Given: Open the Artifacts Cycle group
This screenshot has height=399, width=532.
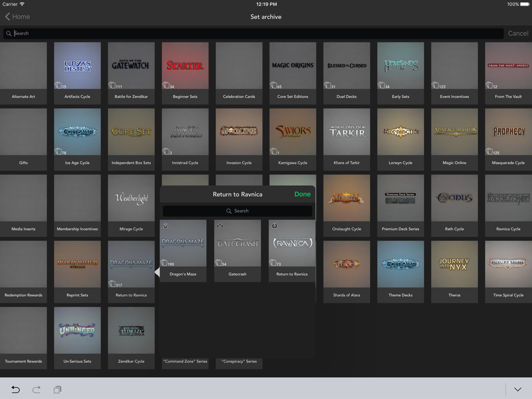Looking at the screenshot, I should point(77,73).
